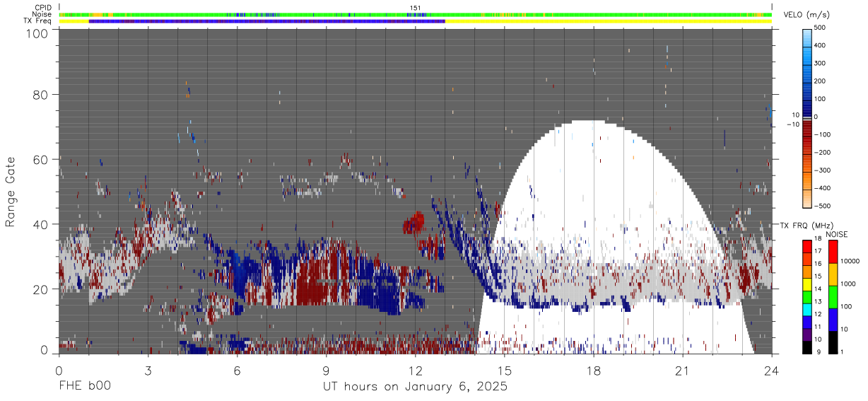Click the 24 tick on UT hours axis

pos(771,371)
